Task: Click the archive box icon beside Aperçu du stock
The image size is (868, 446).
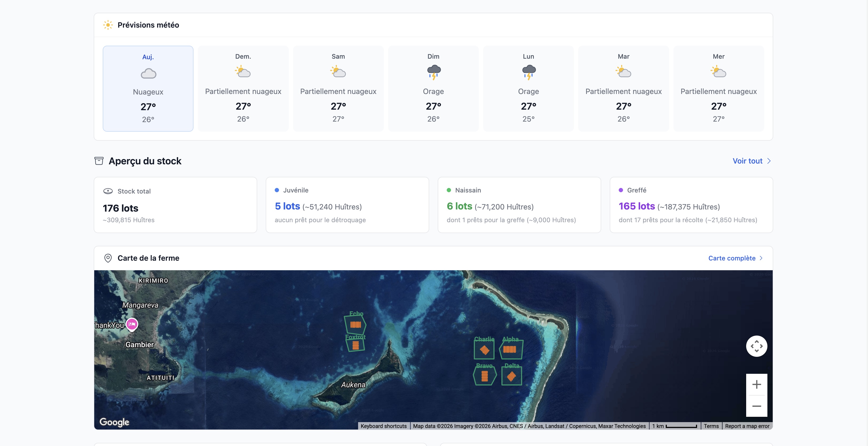Action: point(99,161)
